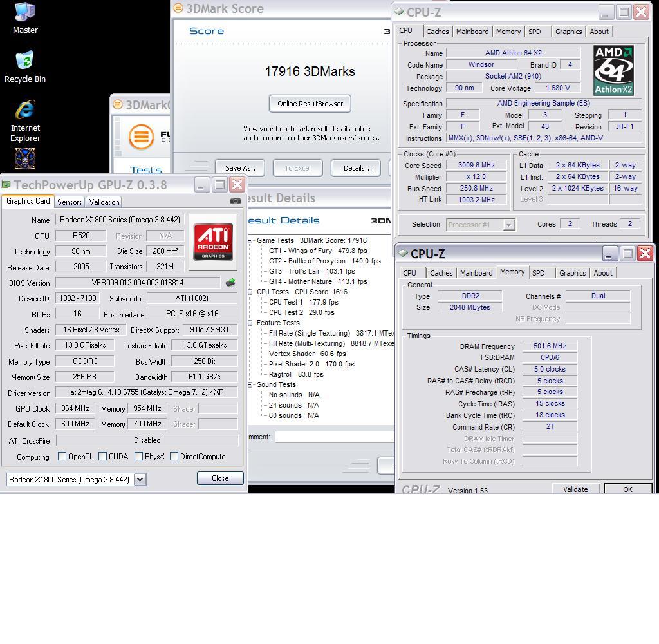Click the ATI Radeon logo in GPU-Z
The image size is (659, 644).
pyautogui.click(x=213, y=241)
